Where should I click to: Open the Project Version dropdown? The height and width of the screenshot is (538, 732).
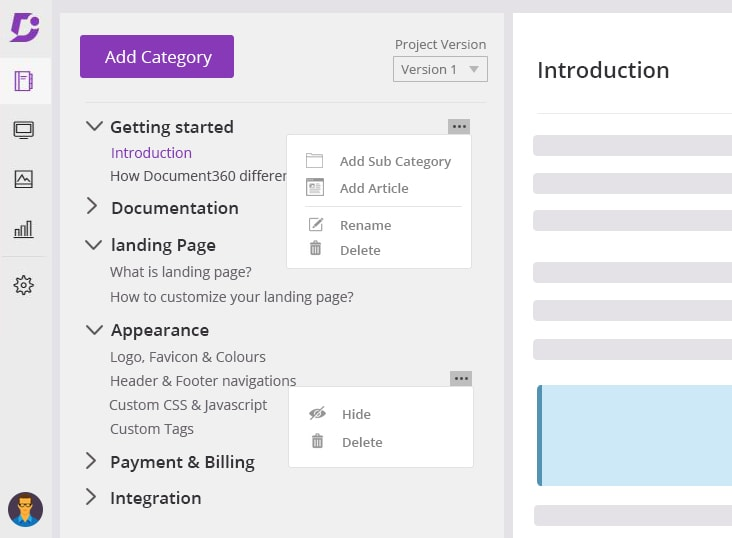point(440,69)
